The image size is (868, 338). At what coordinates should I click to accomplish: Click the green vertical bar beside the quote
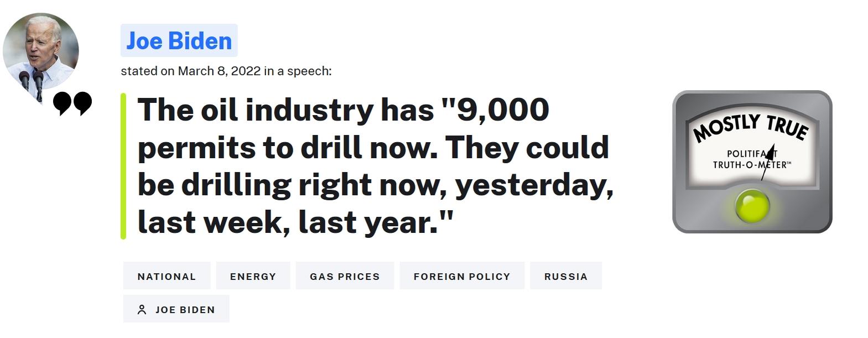123,165
